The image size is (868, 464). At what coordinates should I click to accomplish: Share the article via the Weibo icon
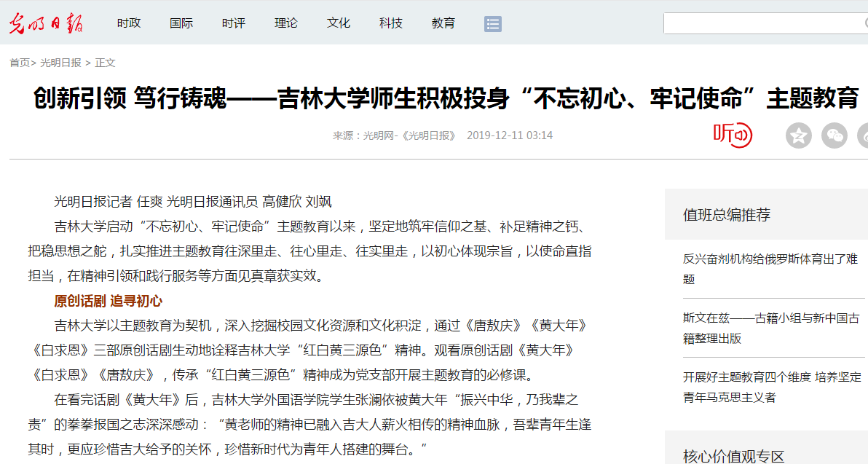(x=864, y=135)
